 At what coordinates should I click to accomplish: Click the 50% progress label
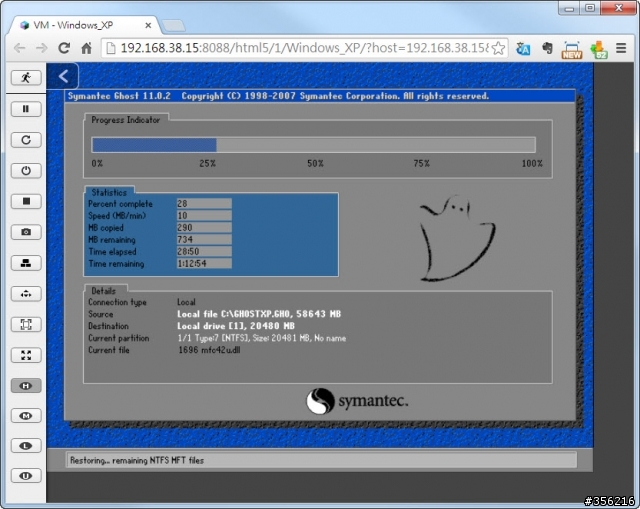316,163
